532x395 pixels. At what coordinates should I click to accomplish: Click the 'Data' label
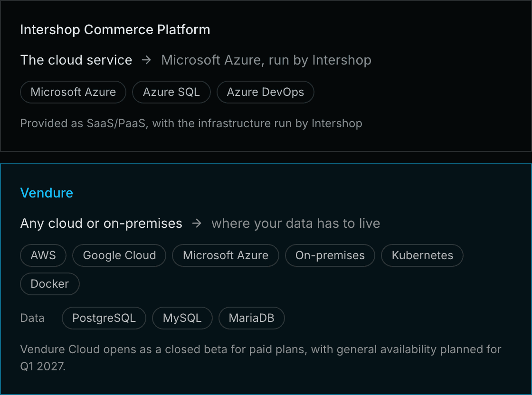click(32, 318)
